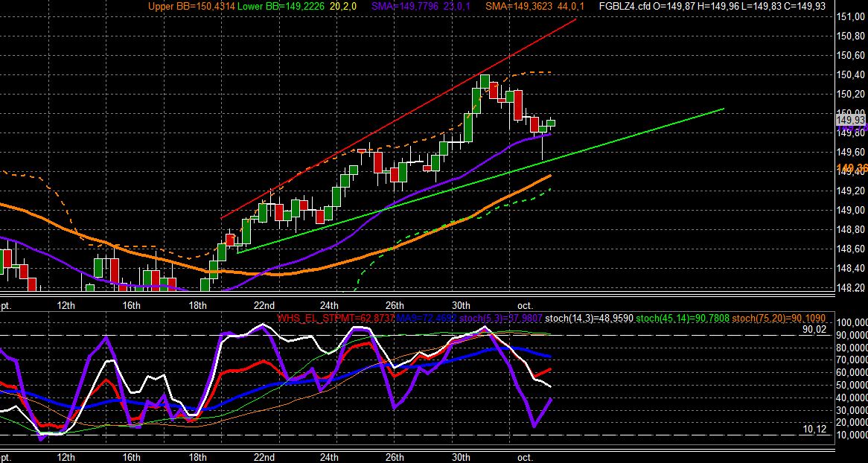This screenshot has width=868, height=463.
Task: Click the 10,12 lower threshold label
Action: 814,429
